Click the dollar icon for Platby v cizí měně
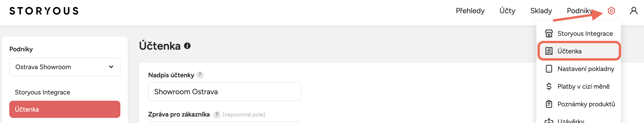644x123 pixels. 549,86
